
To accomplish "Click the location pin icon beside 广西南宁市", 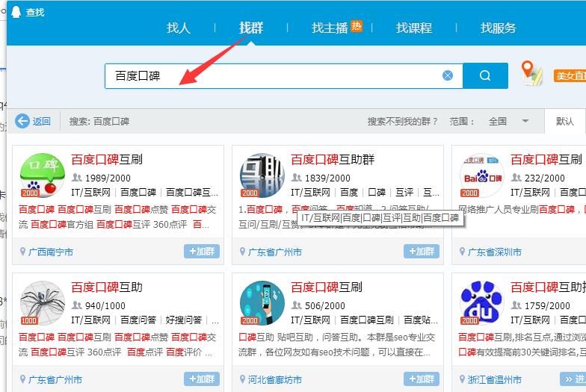I will (x=22, y=252).
